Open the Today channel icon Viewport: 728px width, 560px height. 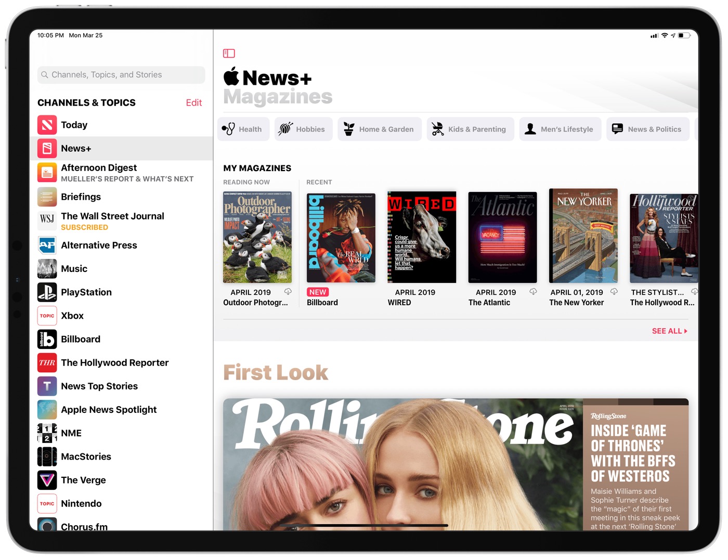(x=47, y=125)
